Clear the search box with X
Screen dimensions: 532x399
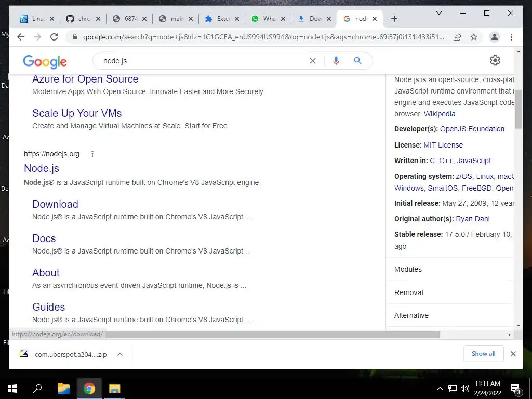(x=312, y=61)
